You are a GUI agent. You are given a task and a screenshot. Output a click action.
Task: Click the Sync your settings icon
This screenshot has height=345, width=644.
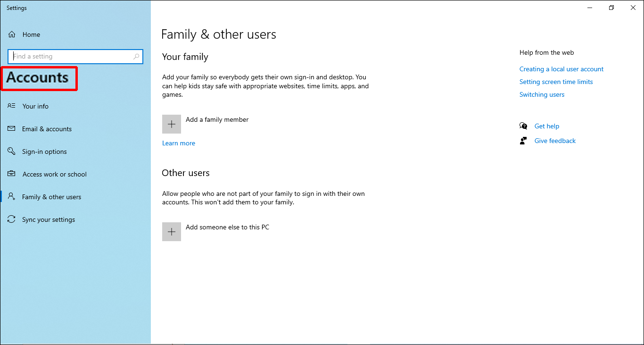tap(12, 219)
